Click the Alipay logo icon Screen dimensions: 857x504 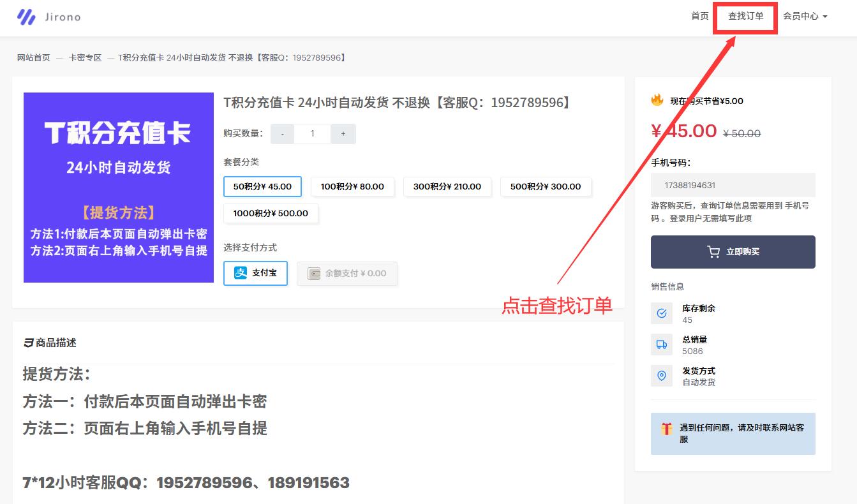[x=241, y=273]
